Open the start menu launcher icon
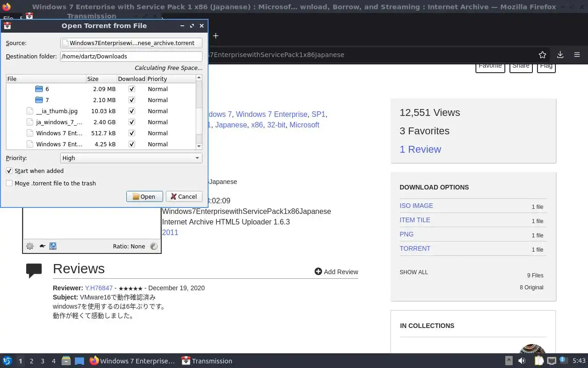 click(x=7, y=361)
